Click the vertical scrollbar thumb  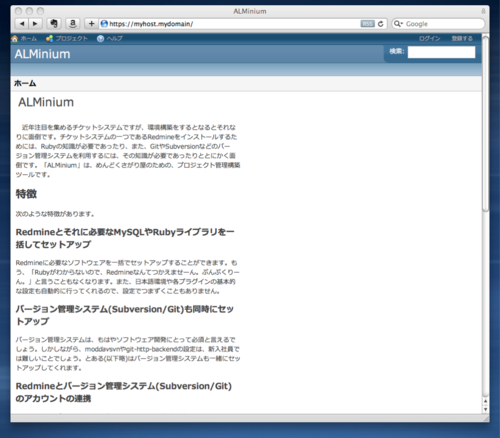485,123
